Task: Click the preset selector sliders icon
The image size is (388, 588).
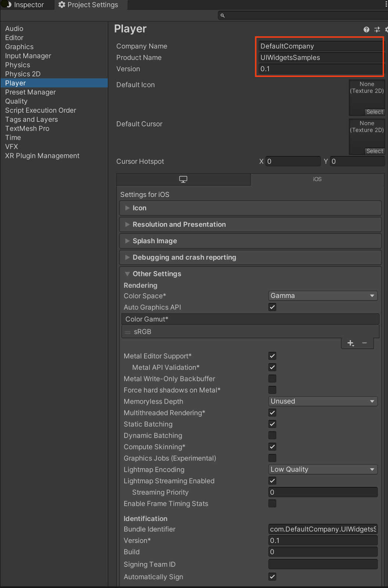Action: (x=377, y=29)
